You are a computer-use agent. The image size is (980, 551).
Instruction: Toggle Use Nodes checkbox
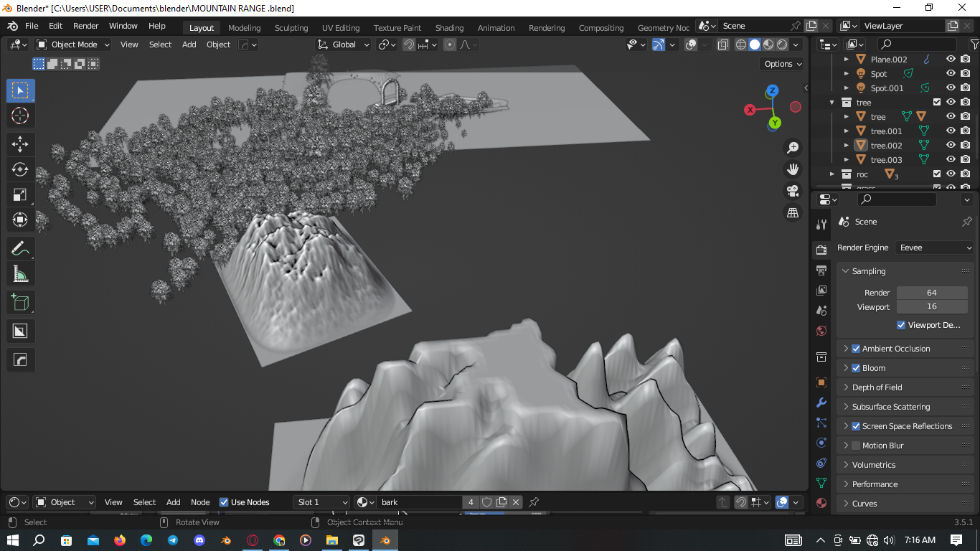point(224,502)
